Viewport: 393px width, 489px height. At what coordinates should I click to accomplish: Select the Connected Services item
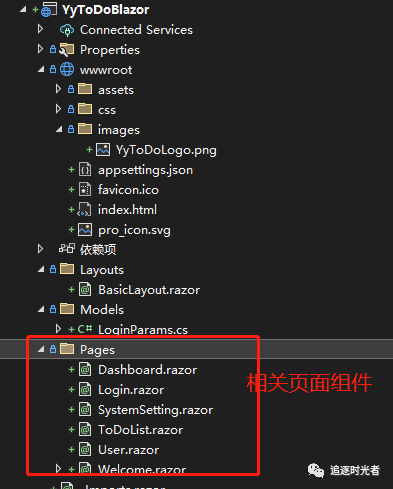click(136, 30)
